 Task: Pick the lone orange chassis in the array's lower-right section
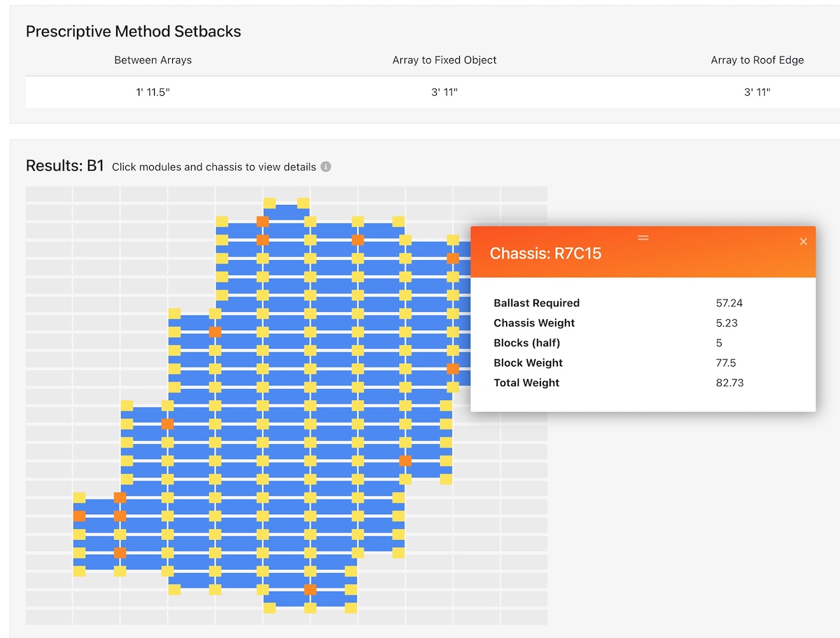405,460
